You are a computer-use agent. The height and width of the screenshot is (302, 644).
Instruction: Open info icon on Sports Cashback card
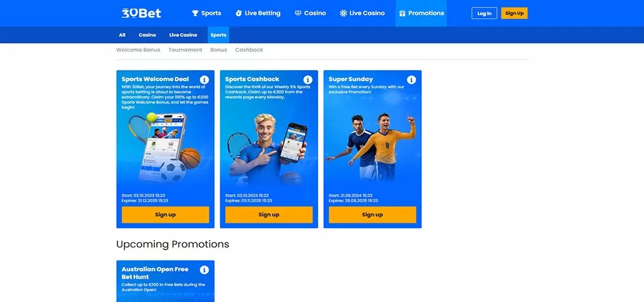pyautogui.click(x=308, y=80)
